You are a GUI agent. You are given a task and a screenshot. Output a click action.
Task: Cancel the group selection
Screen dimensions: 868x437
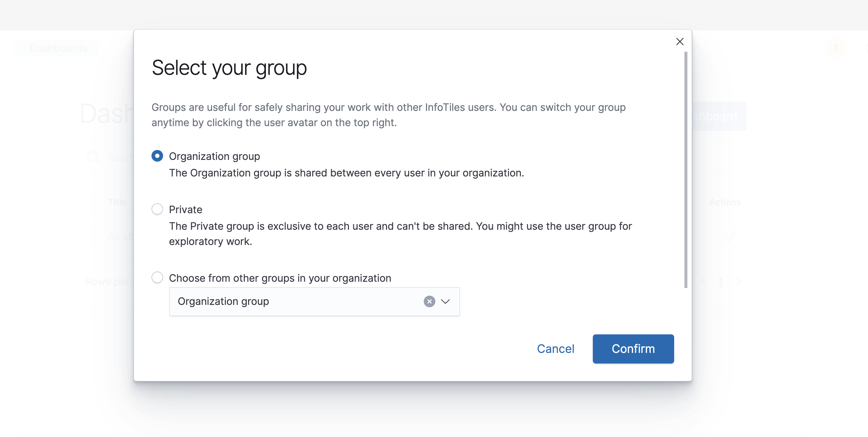[x=555, y=349]
